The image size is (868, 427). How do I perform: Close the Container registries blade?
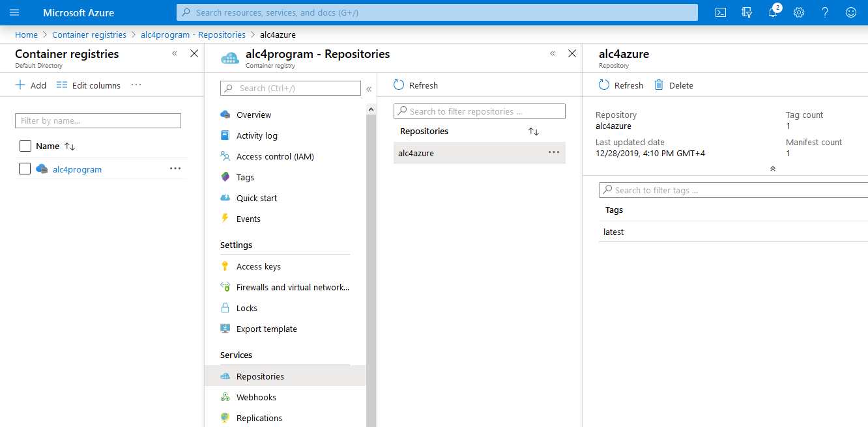click(194, 53)
